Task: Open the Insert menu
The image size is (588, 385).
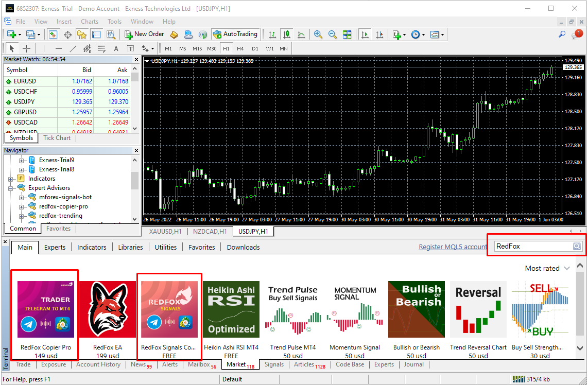Action: [64, 22]
